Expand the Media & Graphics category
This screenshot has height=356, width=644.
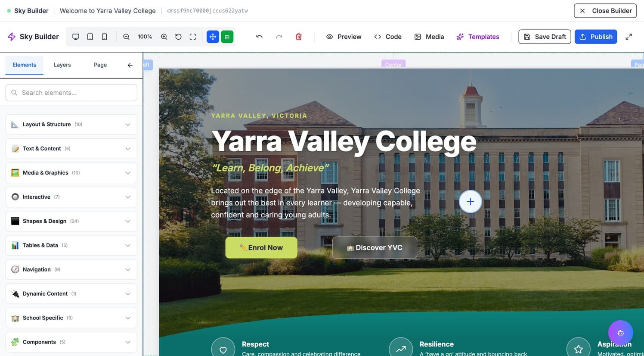point(71,173)
